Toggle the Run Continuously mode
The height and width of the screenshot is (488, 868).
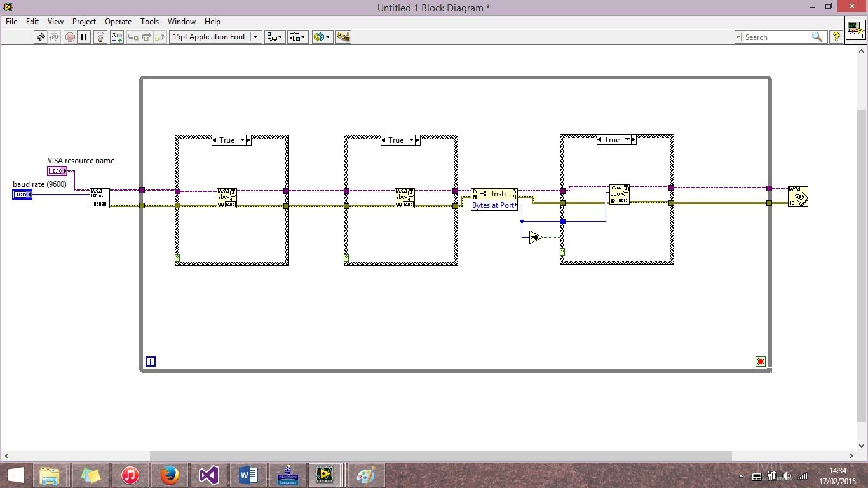[55, 37]
